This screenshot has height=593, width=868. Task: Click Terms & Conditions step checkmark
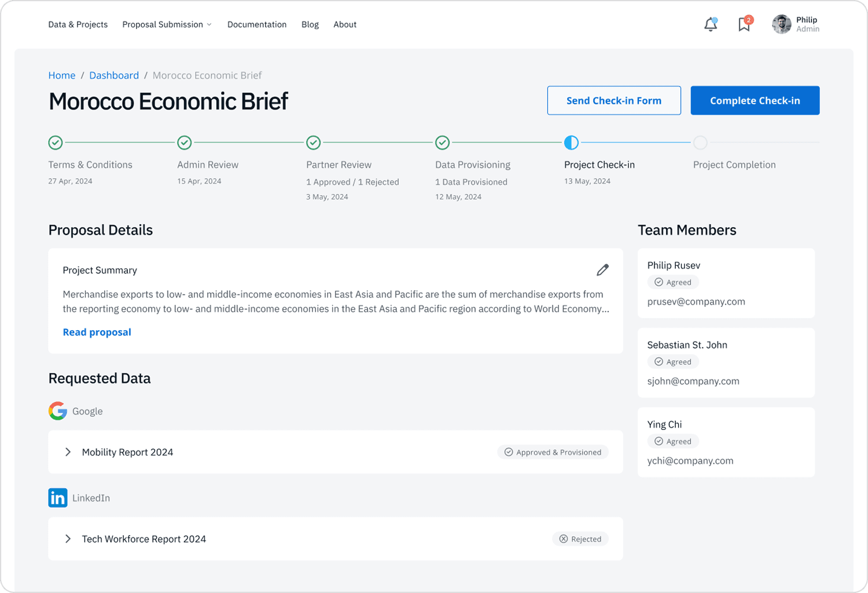[56, 142]
